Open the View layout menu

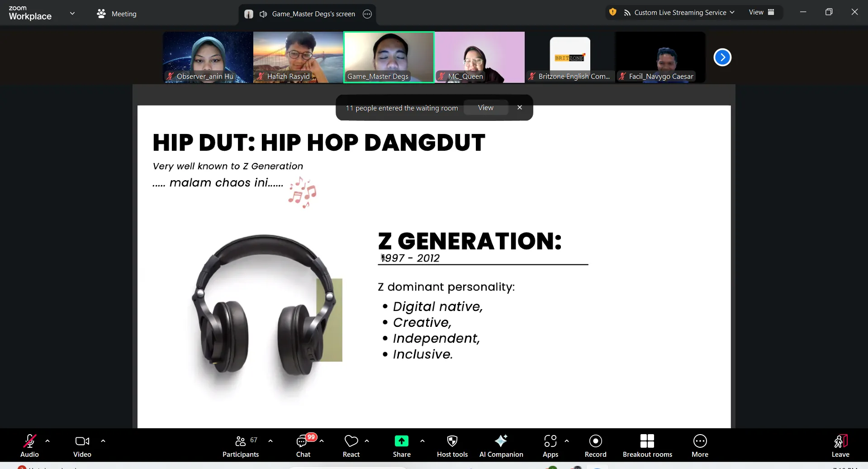pyautogui.click(x=761, y=12)
